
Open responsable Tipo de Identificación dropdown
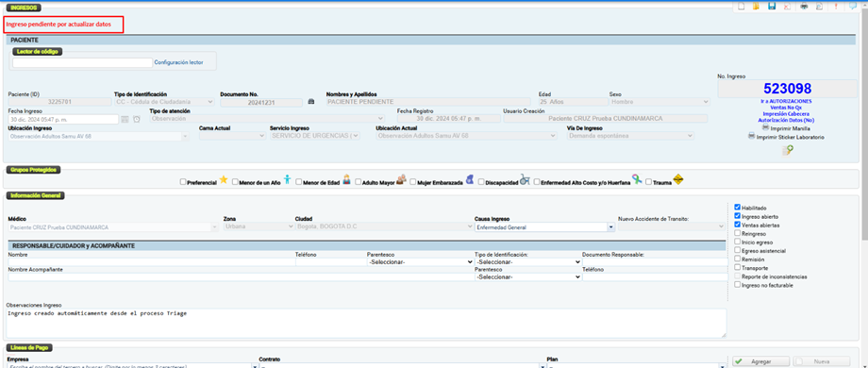tap(528, 262)
